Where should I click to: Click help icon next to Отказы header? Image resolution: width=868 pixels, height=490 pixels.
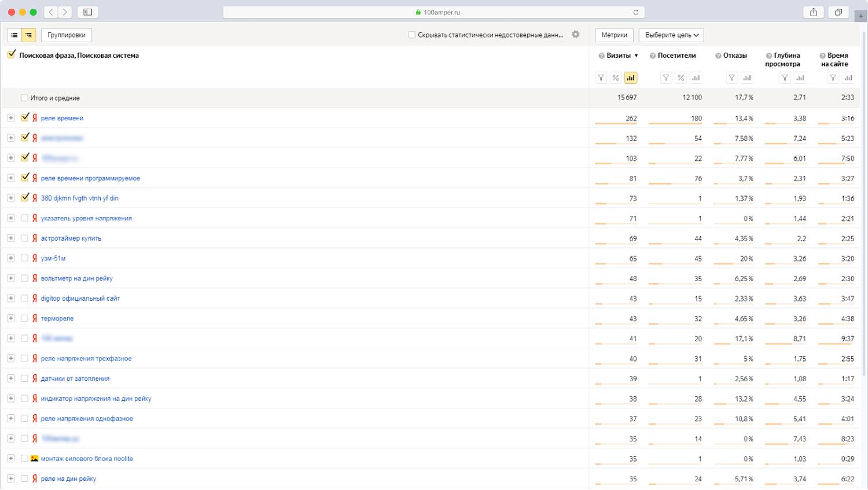(x=718, y=56)
